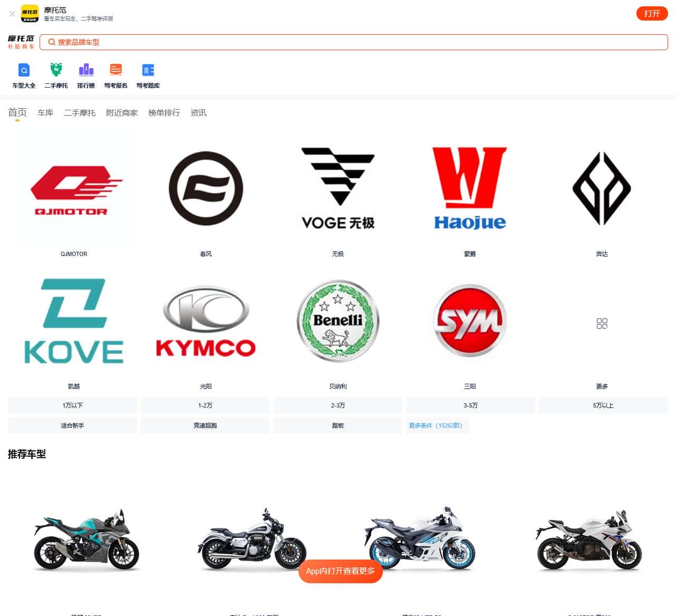Click the 奔达 brand name label
Image resolution: width=676 pixels, height=616 pixels.
coord(602,254)
